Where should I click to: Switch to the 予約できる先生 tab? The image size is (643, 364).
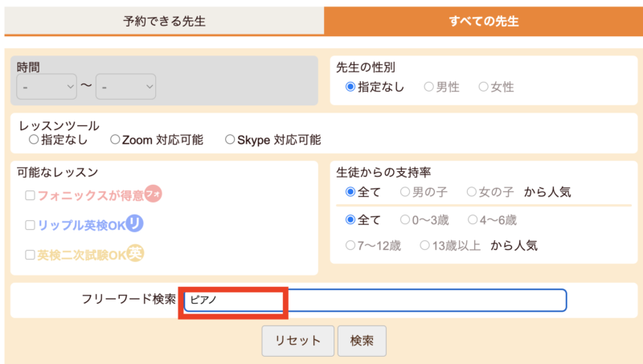click(164, 21)
